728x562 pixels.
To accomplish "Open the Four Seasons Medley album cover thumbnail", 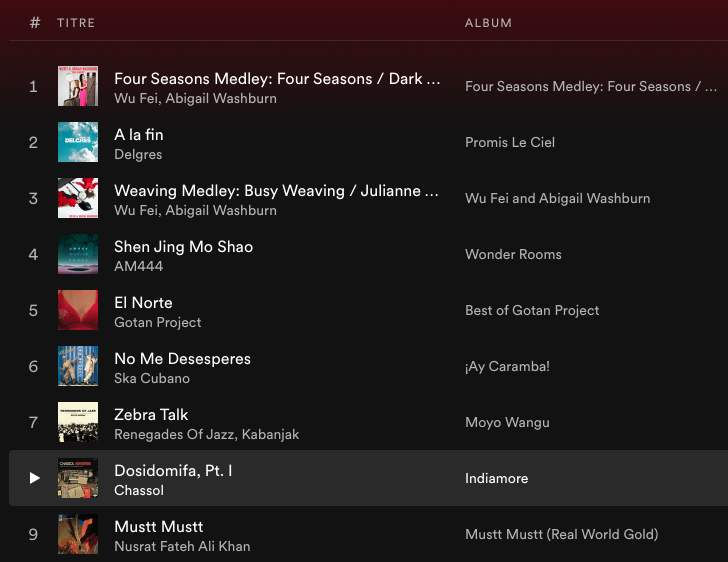I will [78, 86].
